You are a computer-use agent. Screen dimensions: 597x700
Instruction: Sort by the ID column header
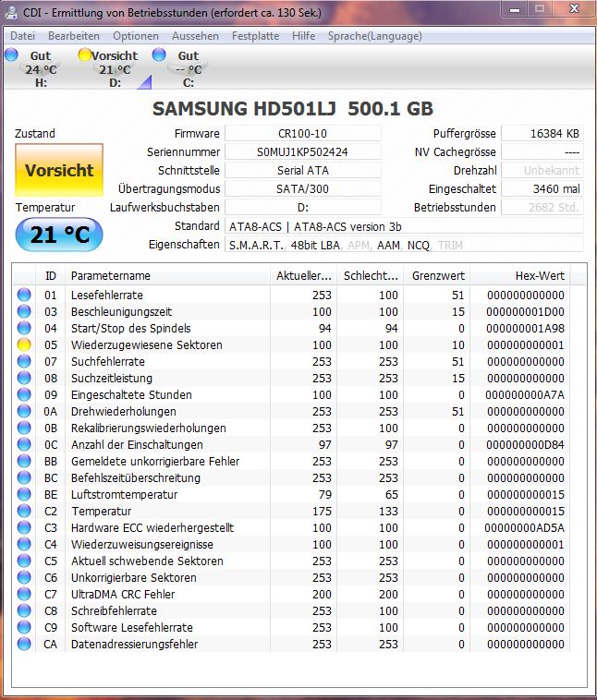[x=51, y=276]
